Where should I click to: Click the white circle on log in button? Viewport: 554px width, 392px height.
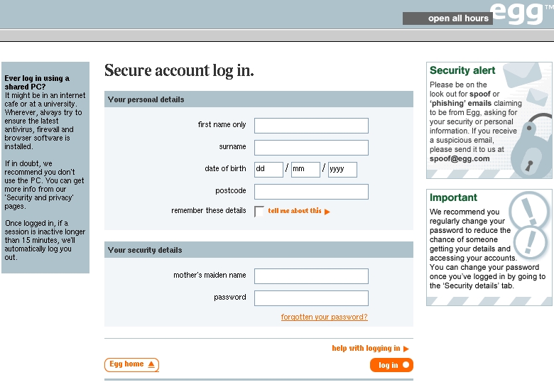pos(406,365)
